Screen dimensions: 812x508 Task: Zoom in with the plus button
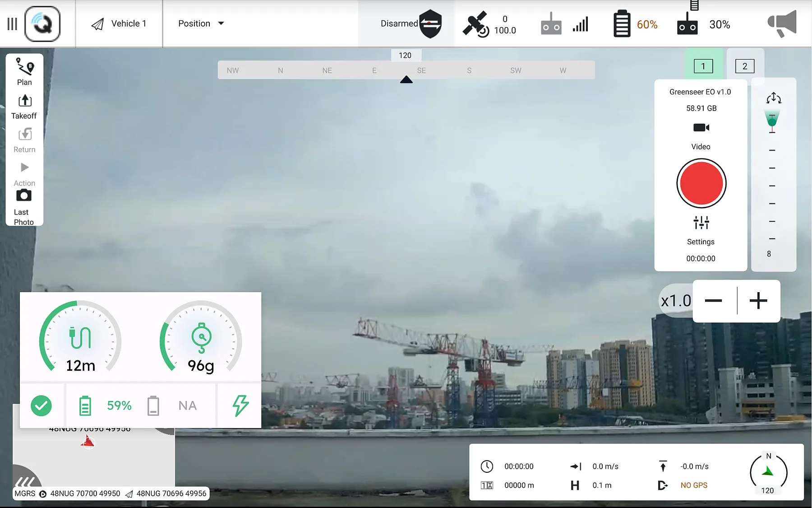point(758,301)
